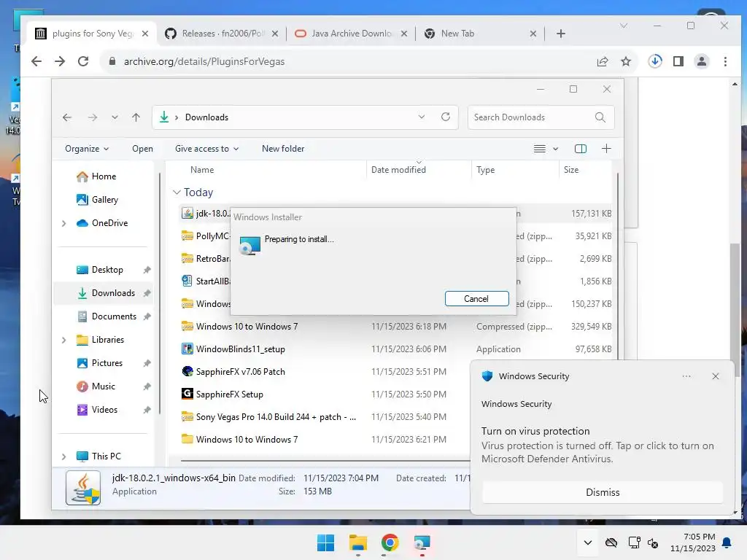
Task: Open File Explorer from taskbar
Action: coord(357,542)
